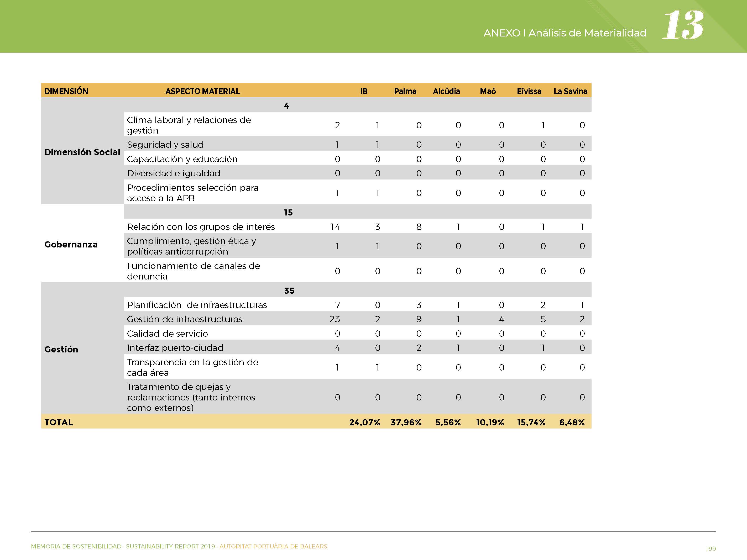Image resolution: width=747 pixels, height=560 pixels.
Task: Click value 3 in 'Planificación de infraestructuras' row
Action: (x=419, y=305)
